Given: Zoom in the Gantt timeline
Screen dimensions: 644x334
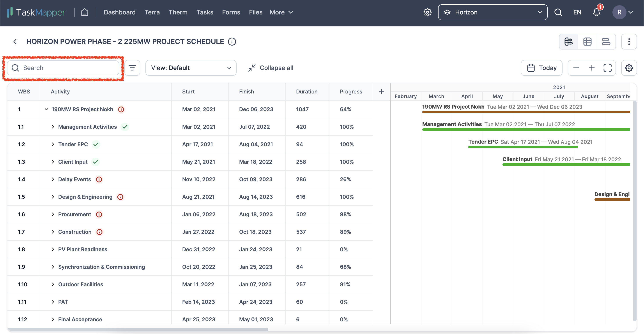Looking at the screenshot, I should pos(592,68).
